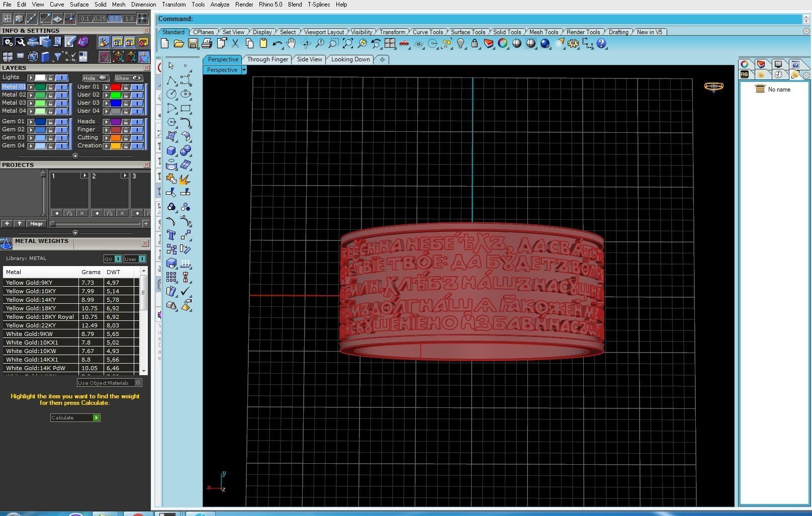Click the Save floppy disk icon
This screenshot has height=516, width=812.
coord(193,44)
